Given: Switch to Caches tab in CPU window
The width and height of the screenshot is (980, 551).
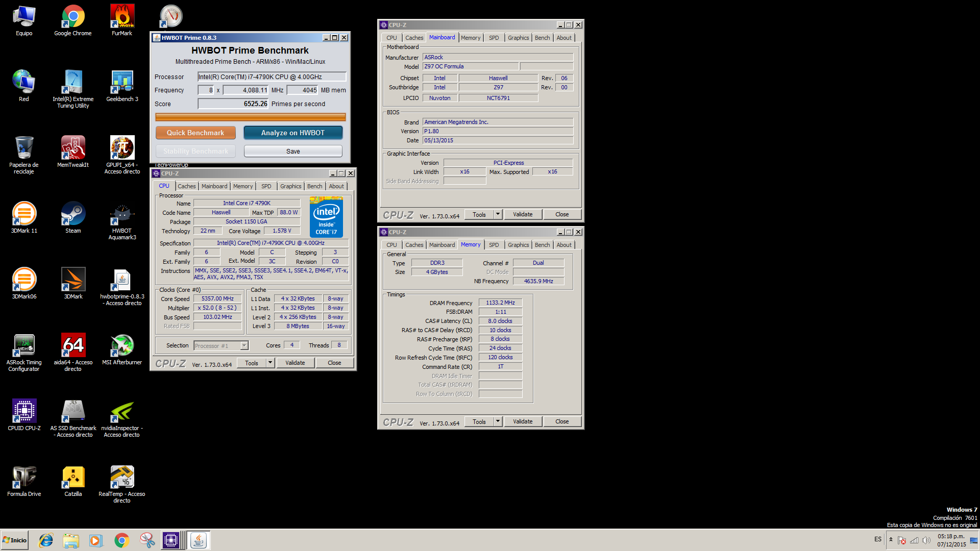Looking at the screenshot, I should click(186, 186).
